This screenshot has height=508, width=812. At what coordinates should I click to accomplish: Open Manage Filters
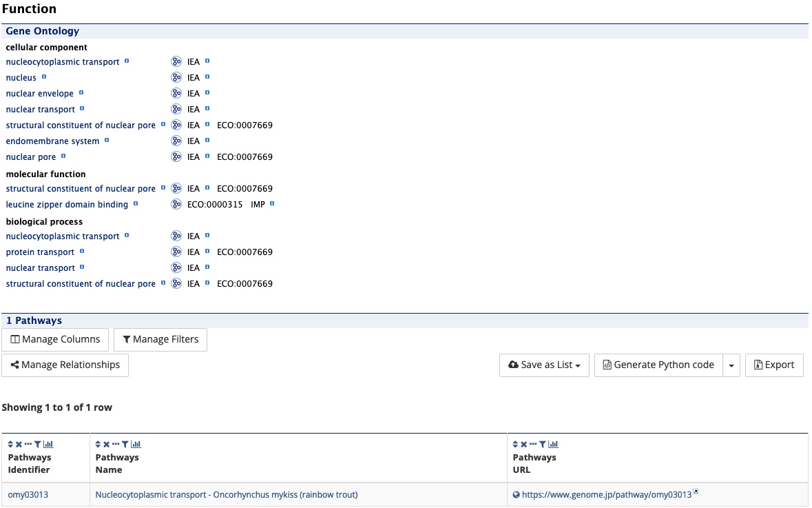click(160, 340)
